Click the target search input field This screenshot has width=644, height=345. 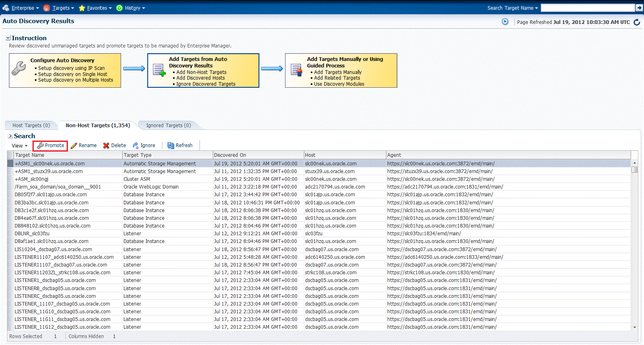(588, 8)
